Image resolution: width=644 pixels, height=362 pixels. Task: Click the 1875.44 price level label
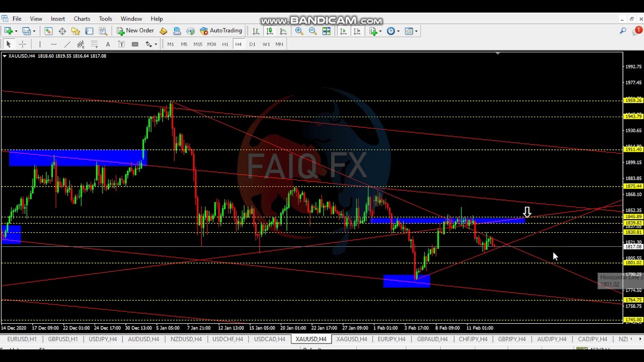(633, 187)
